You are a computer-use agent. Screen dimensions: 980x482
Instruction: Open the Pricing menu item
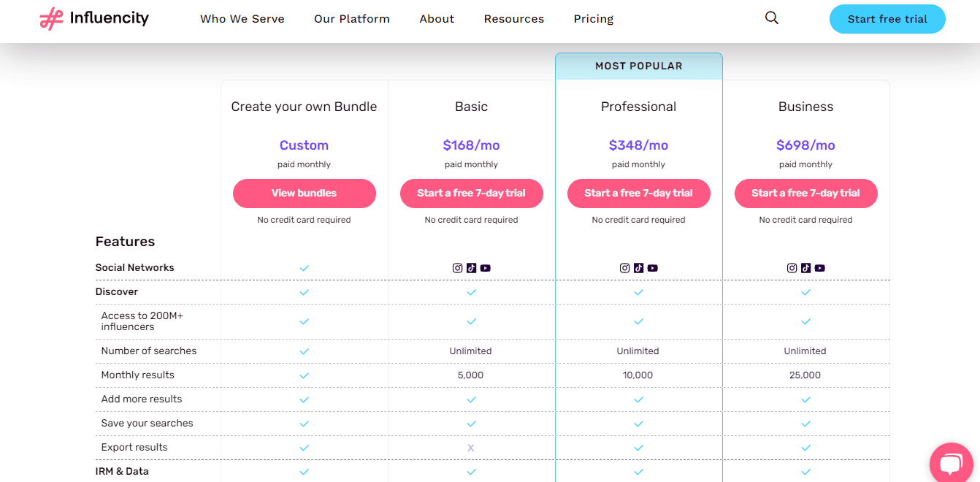pyautogui.click(x=593, y=18)
